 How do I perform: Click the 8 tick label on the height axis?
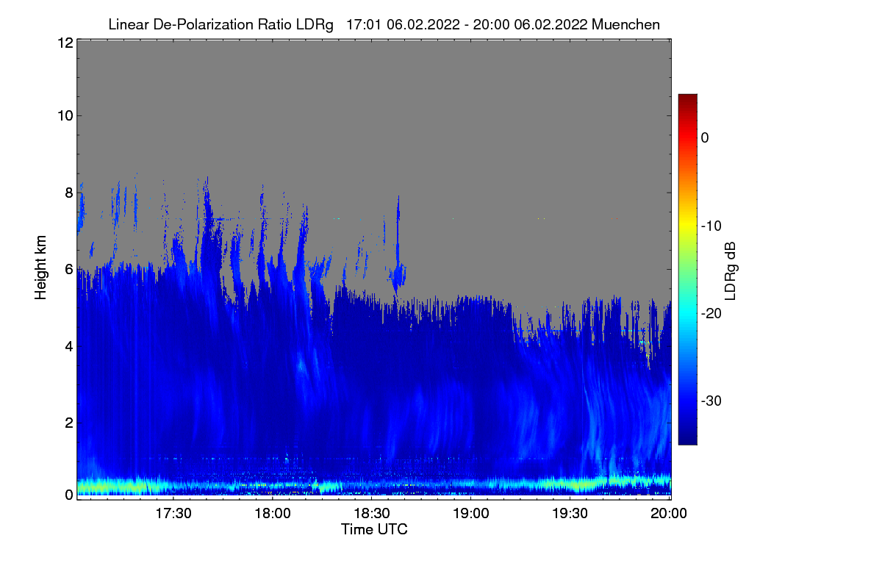(68, 193)
